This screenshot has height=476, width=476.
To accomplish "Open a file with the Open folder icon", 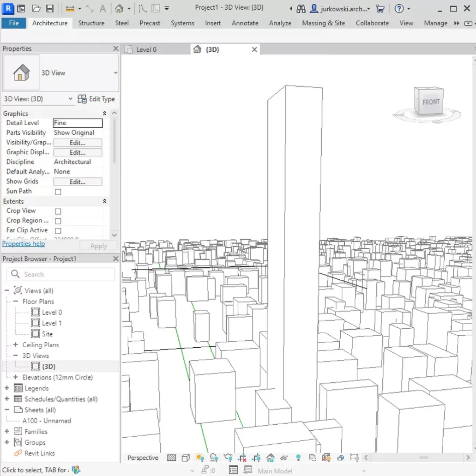I will [36, 9].
